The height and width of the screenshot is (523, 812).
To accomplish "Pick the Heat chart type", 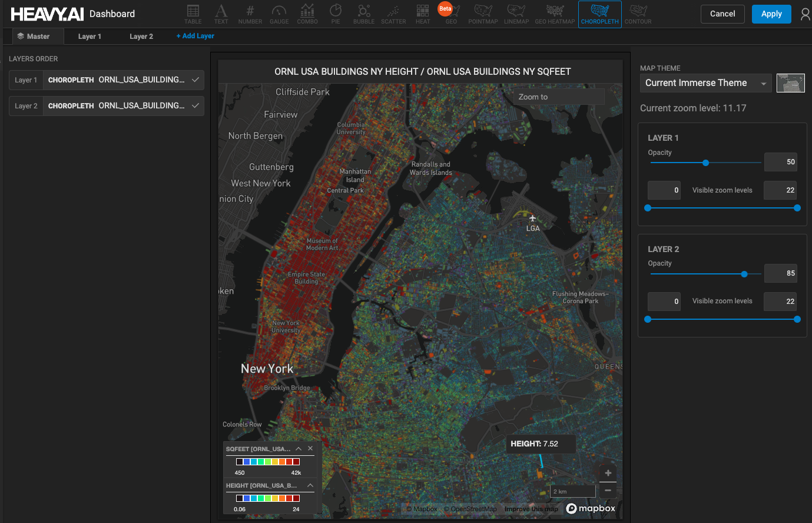I will point(423,14).
